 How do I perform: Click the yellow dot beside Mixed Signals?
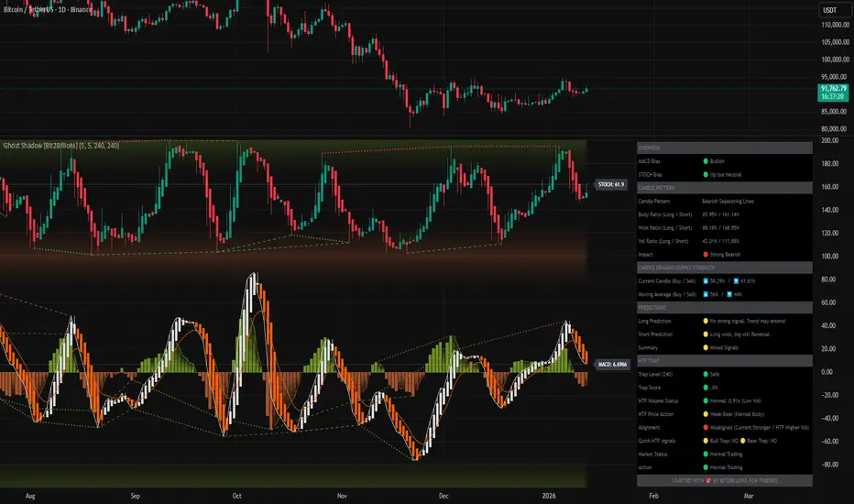point(706,347)
